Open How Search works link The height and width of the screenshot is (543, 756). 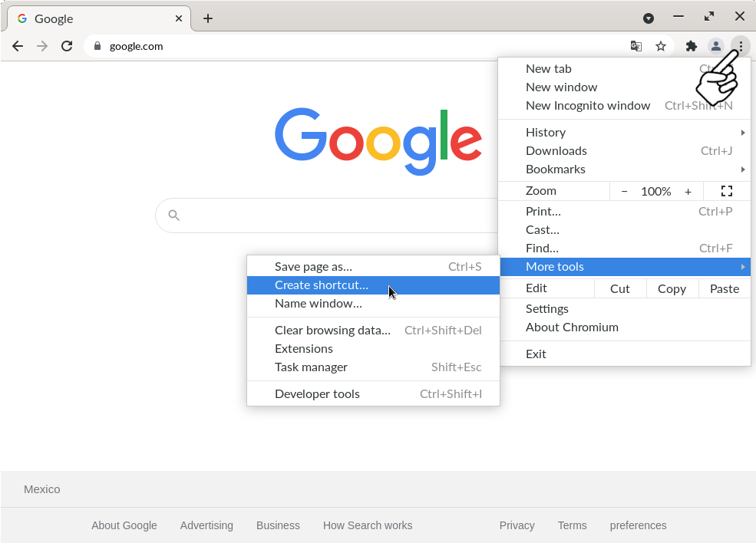tap(368, 525)
